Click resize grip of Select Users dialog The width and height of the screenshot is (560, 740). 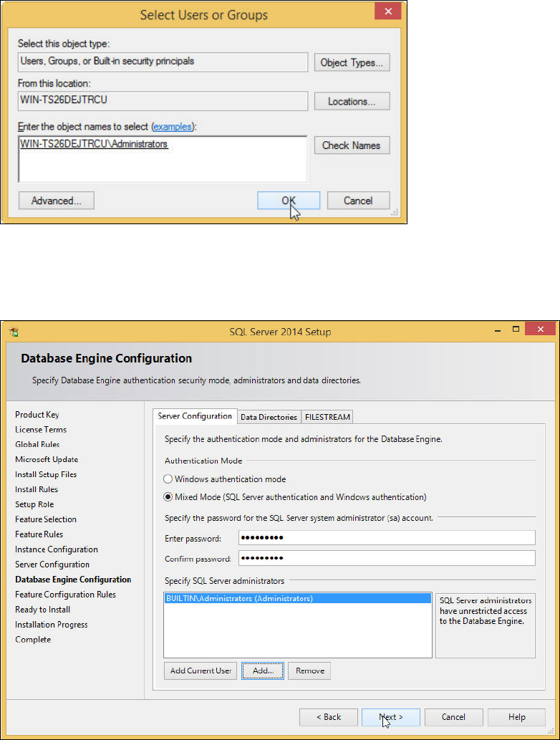tap(395, 213)
